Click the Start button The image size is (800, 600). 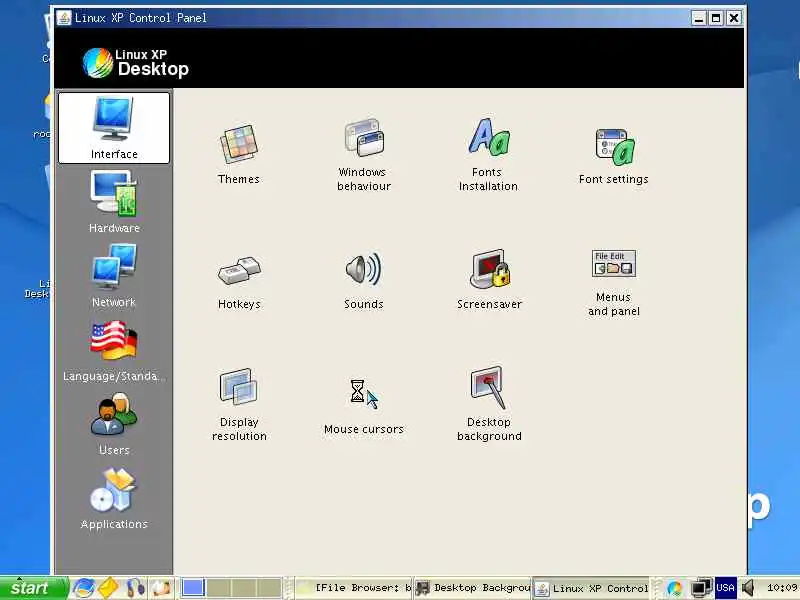coord(34,588)
